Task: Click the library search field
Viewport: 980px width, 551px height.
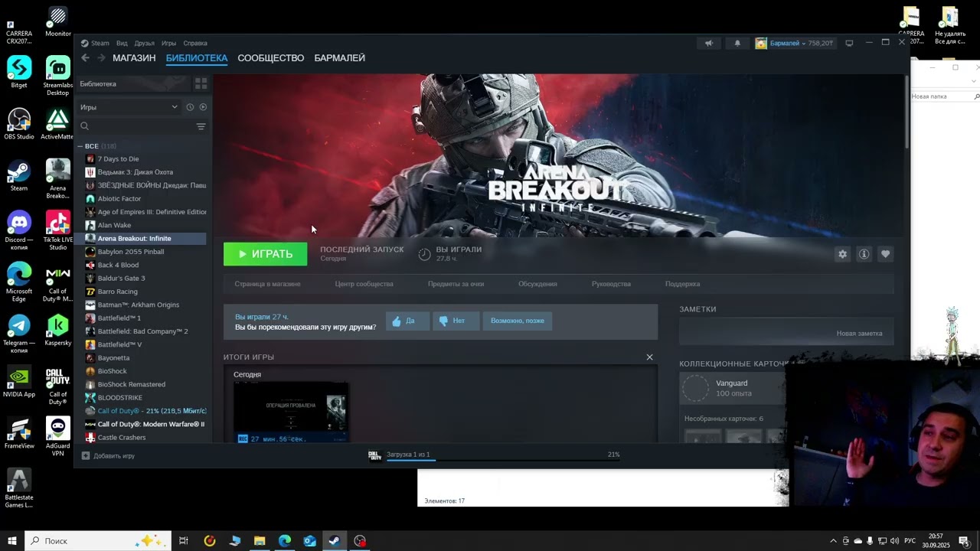Action: pyautogui.click(x=136, y=126)
